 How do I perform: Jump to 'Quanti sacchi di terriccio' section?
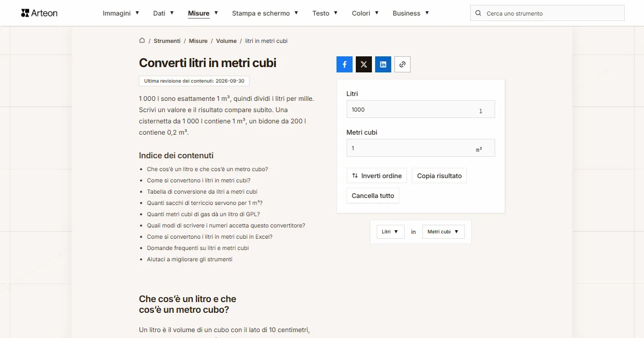click(x=205, y=203)
